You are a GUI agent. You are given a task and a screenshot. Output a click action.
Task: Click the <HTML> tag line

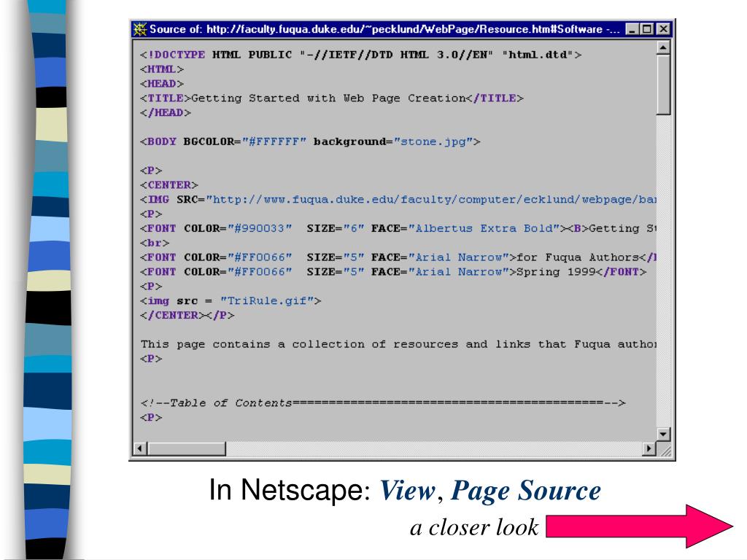162,69
